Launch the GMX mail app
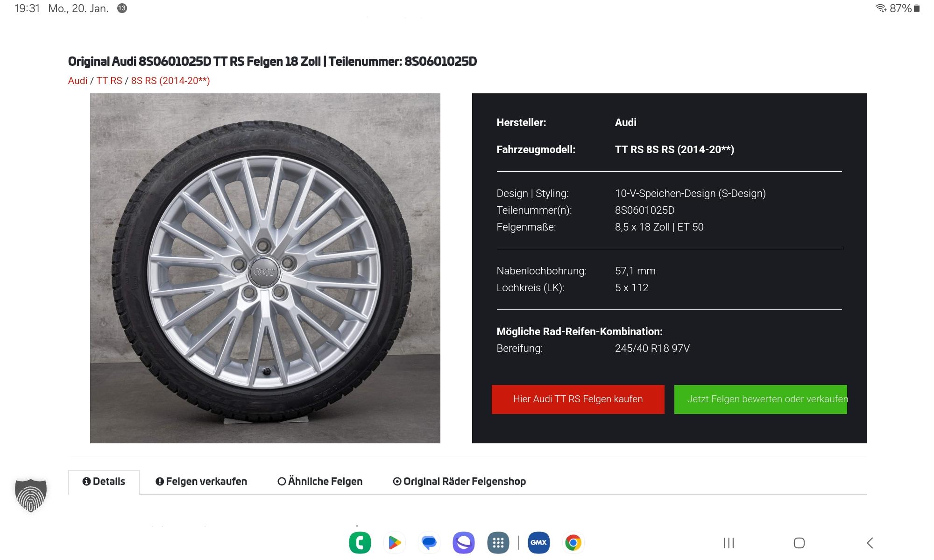Image resolution: width=934 pixels, height=560 pixels. click(538, 543)
